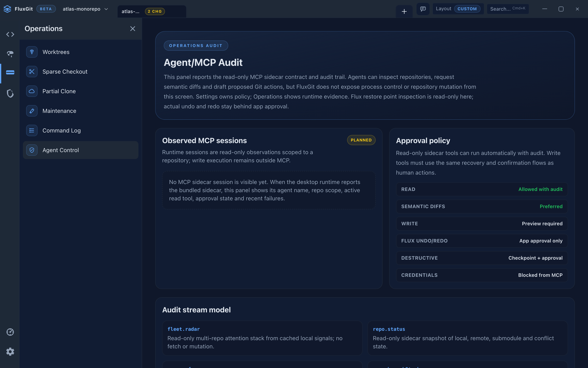The image size is (588, 368).
Task: Click the 'Preferred' policy value
Action: pyautogui.click(x=551, y=206)
